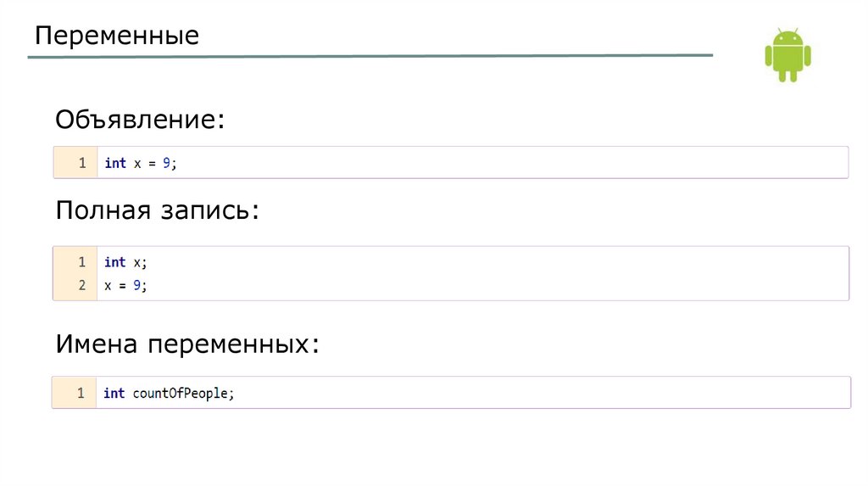Viewport: 868px width, 487px height.
Task: Click line number 1 beside "int x;"
Action: pyautogui.click(x=82, y=262)
